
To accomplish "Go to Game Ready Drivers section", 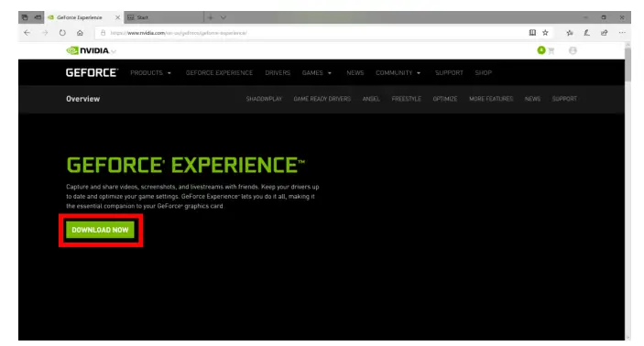I will (x=322, y=99).
